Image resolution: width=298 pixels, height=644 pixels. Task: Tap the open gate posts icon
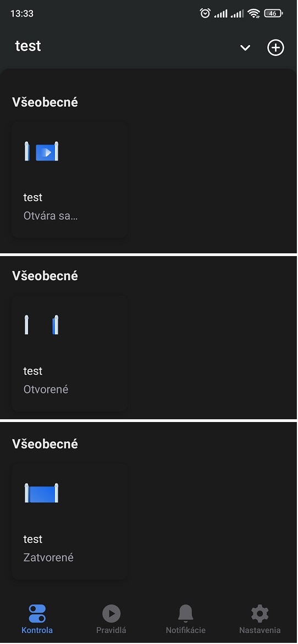[42, 325]
